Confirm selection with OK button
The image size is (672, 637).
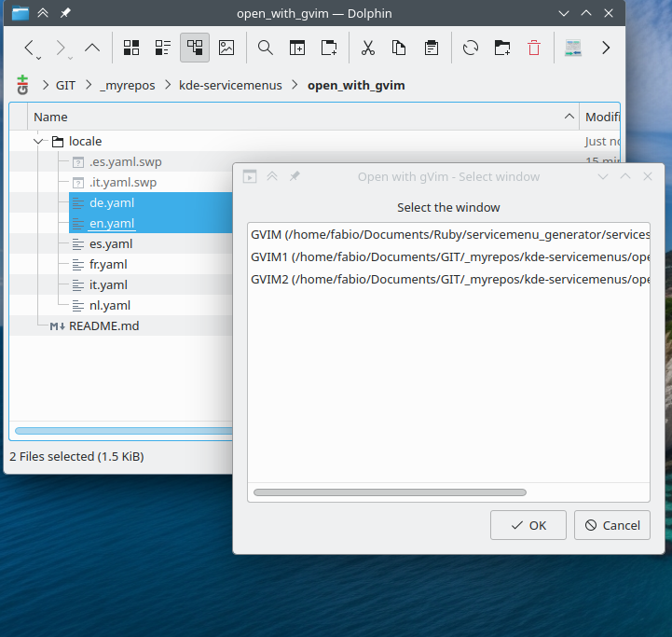(528, 525)
